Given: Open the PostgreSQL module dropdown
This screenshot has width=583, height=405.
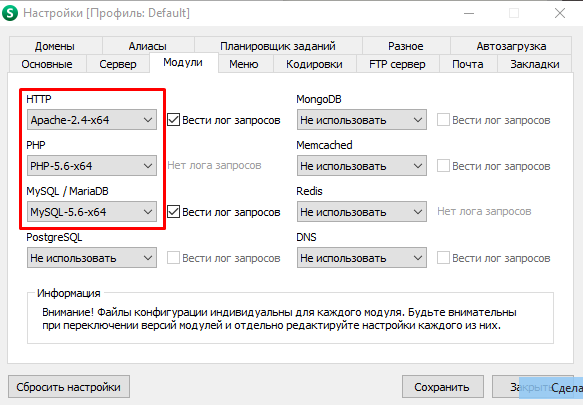Looking at the screenshot, I should pyautogui.click(x=92, y=258).
